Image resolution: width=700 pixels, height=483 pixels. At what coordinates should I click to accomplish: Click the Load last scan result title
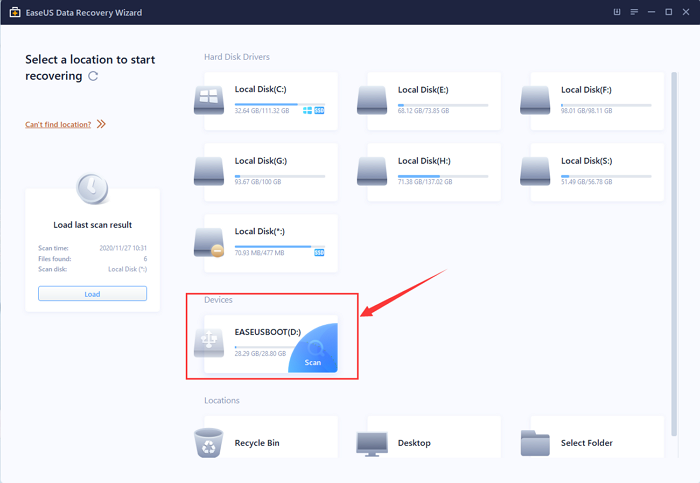pyautogui.click(x=92, y=225)
